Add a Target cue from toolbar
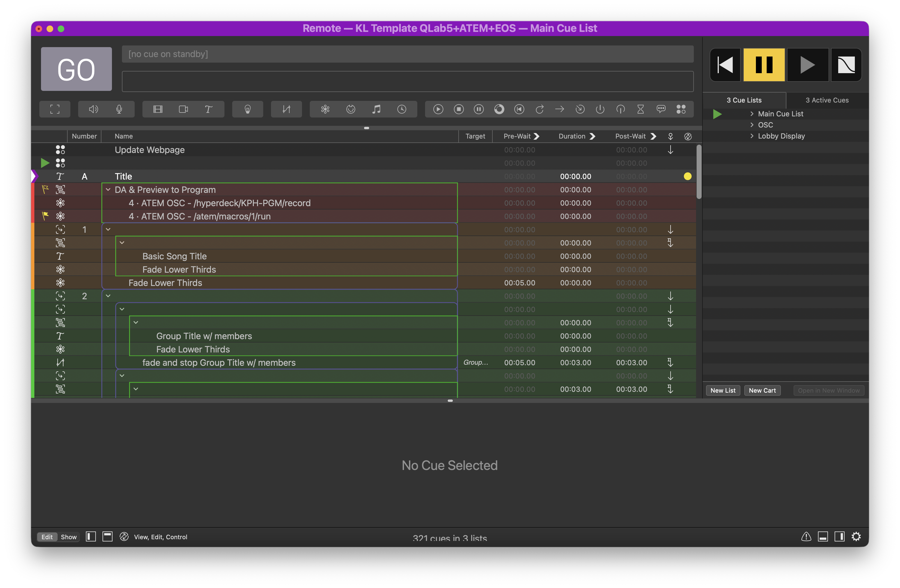Viewport: 900px width, 588px height. tap(580, 109)
